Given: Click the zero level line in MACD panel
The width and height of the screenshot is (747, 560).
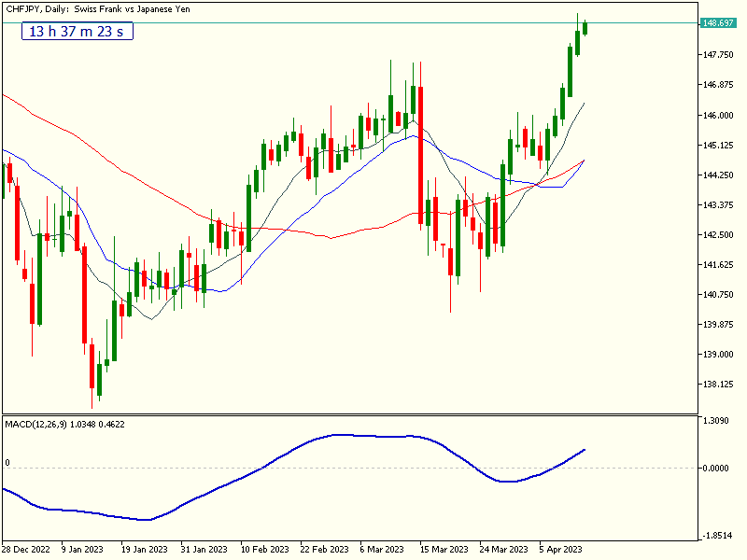Looking at the screenshot, I should [280, 465].
